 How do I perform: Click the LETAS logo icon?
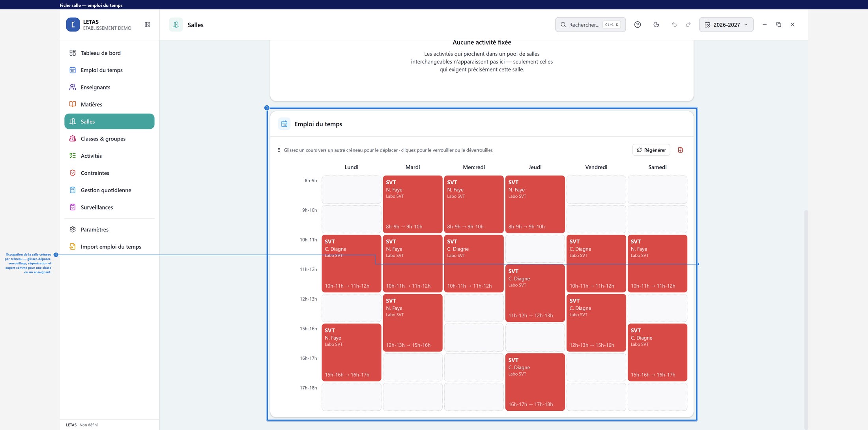73,24
